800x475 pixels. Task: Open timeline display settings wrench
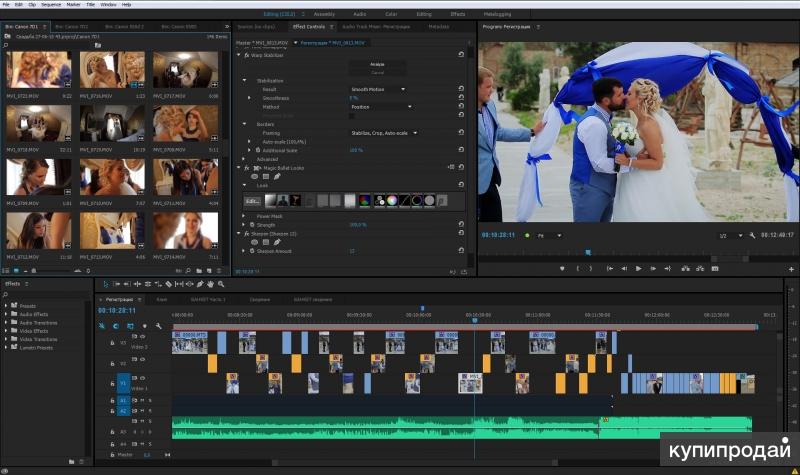tap(159, 326)
